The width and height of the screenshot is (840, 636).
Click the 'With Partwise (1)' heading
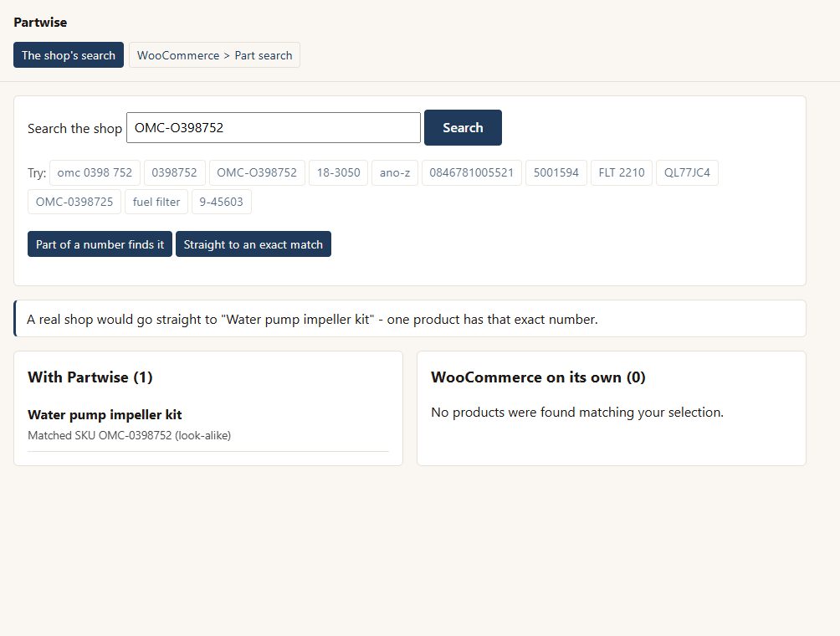pos(90,377)
